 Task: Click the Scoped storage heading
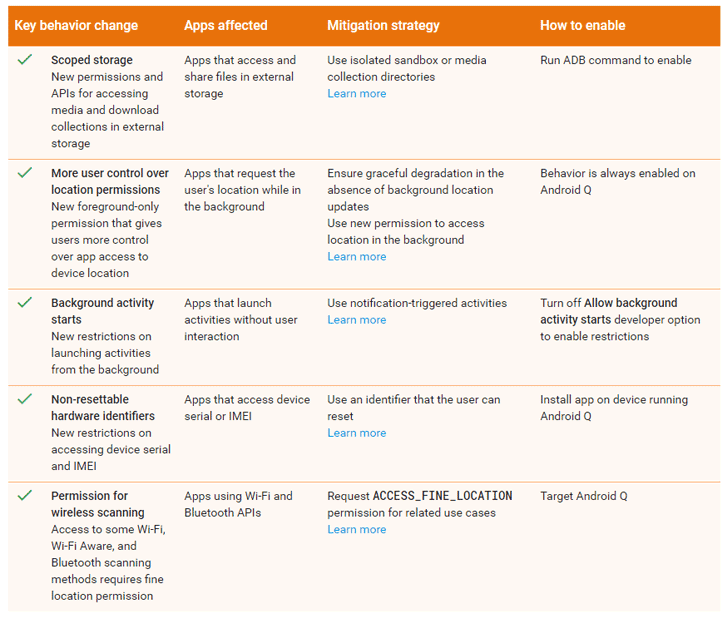pyautogui.click(x=92, y=60)
